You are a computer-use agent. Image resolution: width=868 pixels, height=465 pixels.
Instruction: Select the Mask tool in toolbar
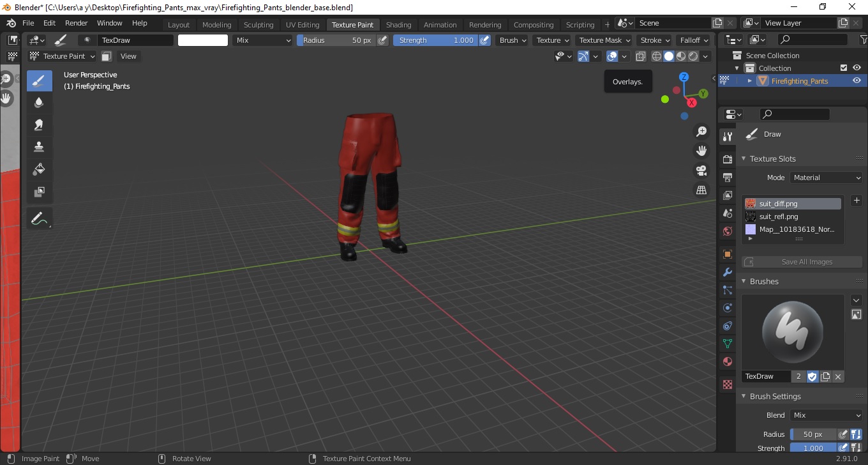click(39, 191)
